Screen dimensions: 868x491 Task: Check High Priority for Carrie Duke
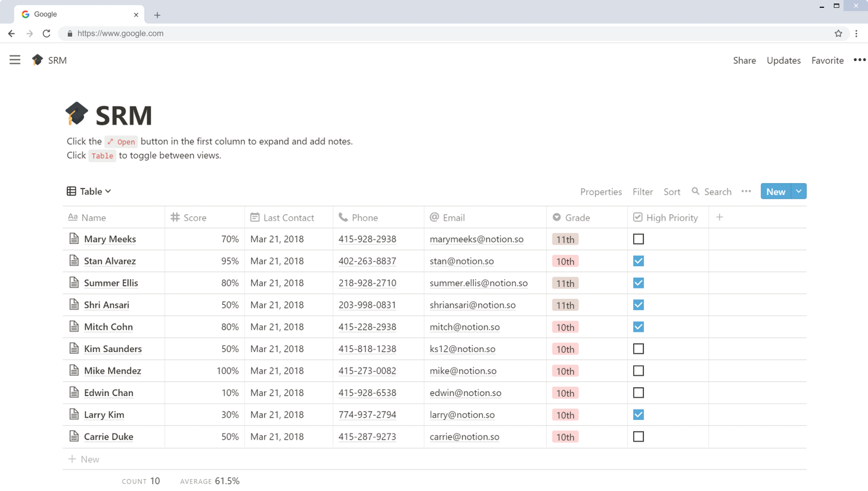[638, 436]
